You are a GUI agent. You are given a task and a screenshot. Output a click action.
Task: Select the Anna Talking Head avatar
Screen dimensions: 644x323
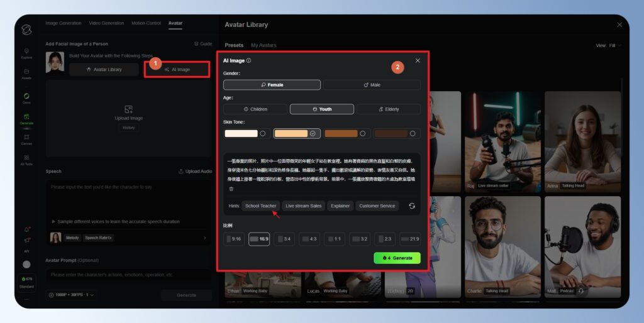point(582,141)
